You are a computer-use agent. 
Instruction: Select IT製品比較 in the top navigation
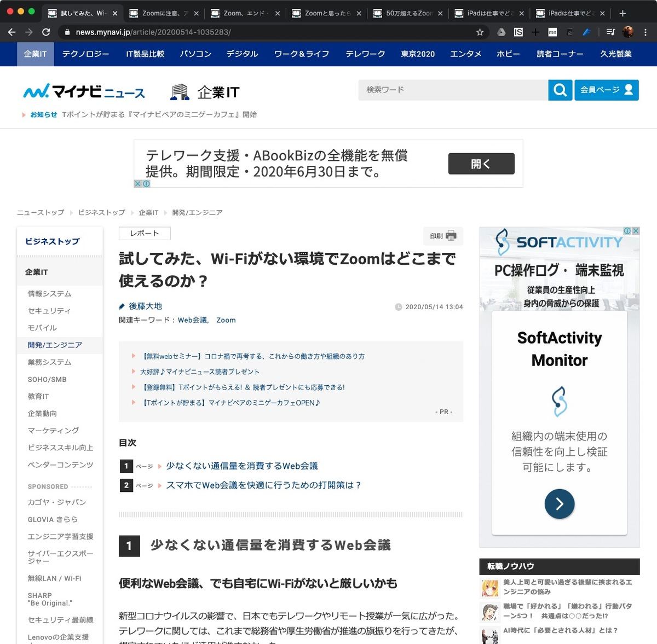click(x=145, y=54)
